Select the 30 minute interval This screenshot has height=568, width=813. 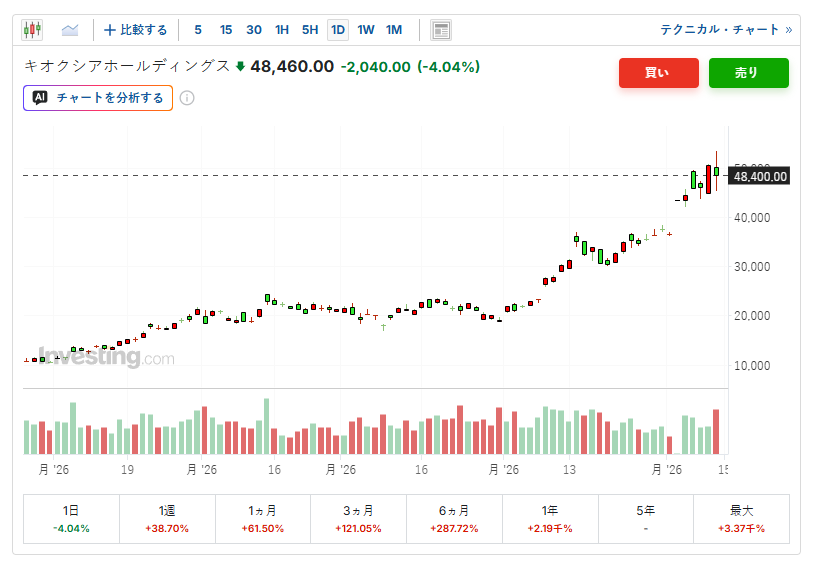[254, 30]
